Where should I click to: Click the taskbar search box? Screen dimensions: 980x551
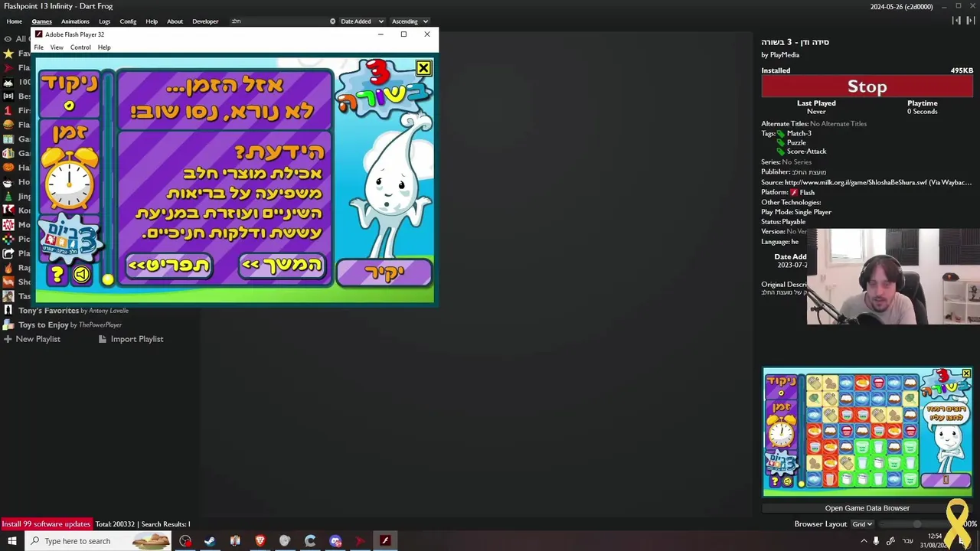pos(98,541)
